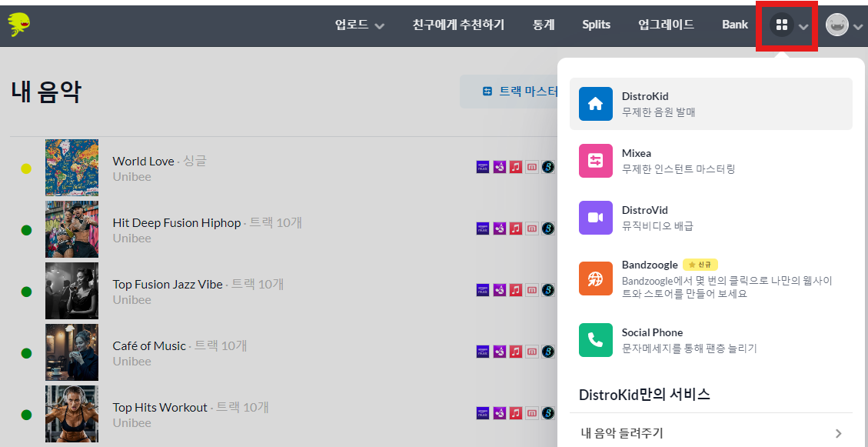Viewport: 868px width, 447px height.
Task: Click Apple Music icon for World Love
Action: pos(516,167)
